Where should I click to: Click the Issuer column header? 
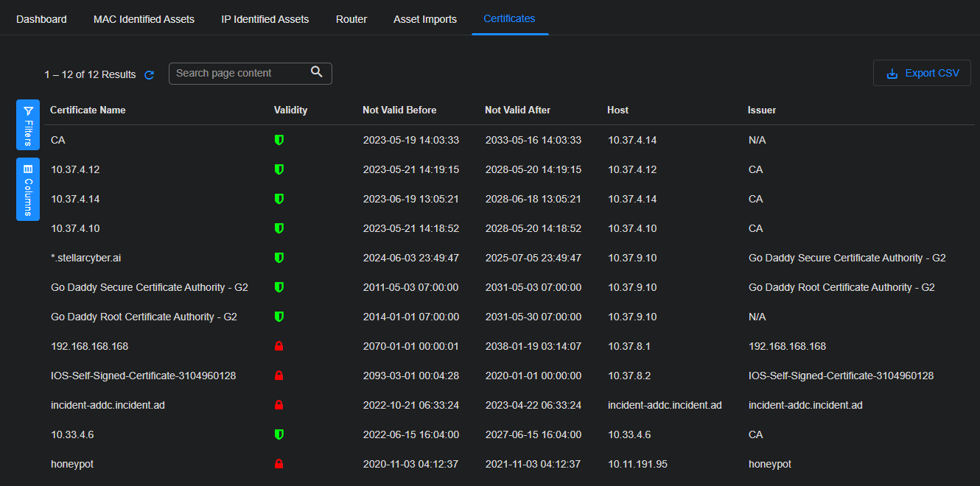pyautogui.click(x=762, y=110)
